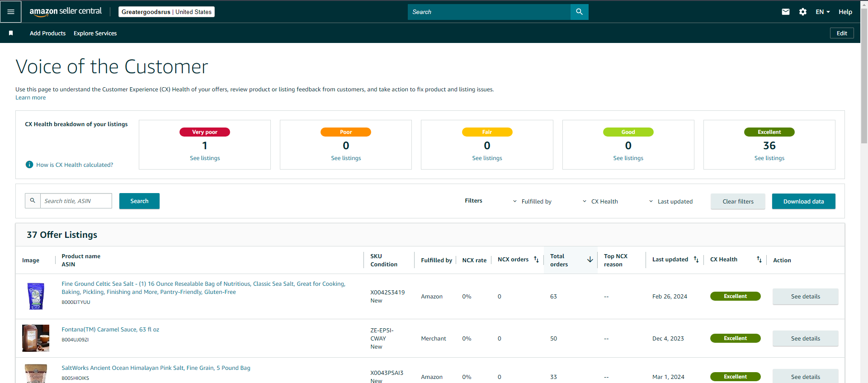Click the Top NCX reason column header

pyautogui.click(x=616, y=260)
